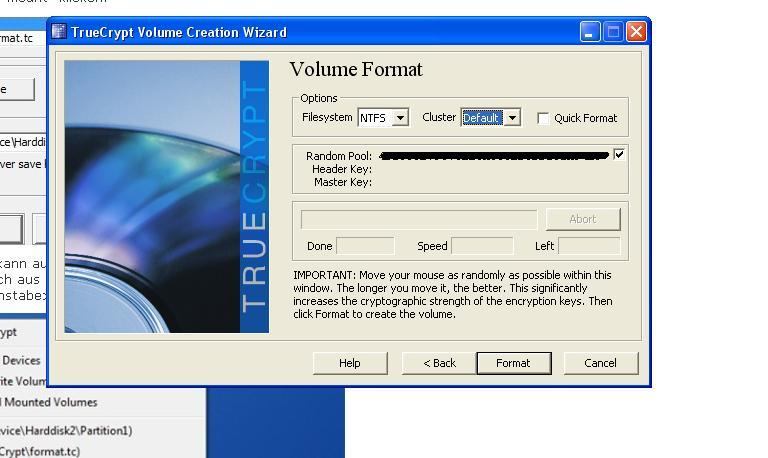Click the Random Pool label
The width and height of the screenshot is (768, 458).
[339, 156]
